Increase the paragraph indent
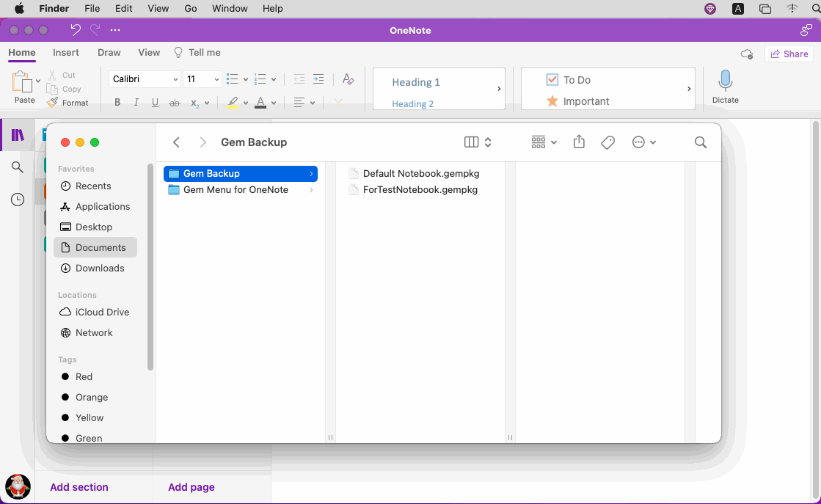This screenshot has width=821, height=504. [318, 79]
